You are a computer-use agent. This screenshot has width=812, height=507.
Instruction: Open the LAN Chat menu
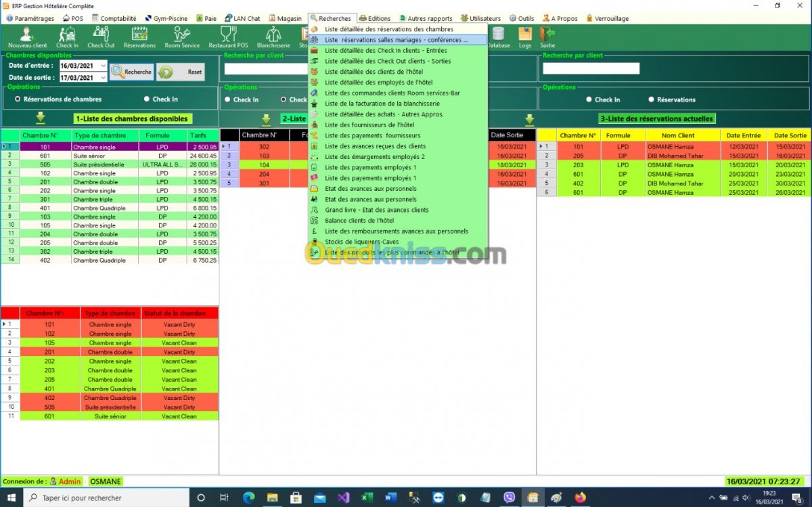(242, 18)
